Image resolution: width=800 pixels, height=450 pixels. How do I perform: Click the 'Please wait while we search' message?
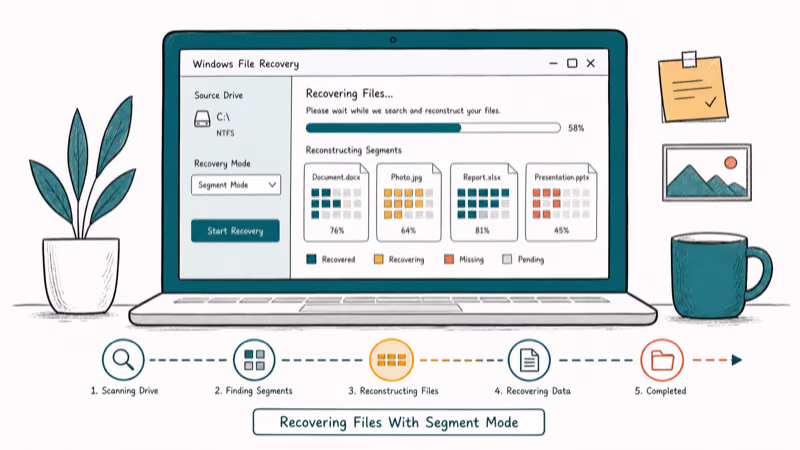coord(403,111)
